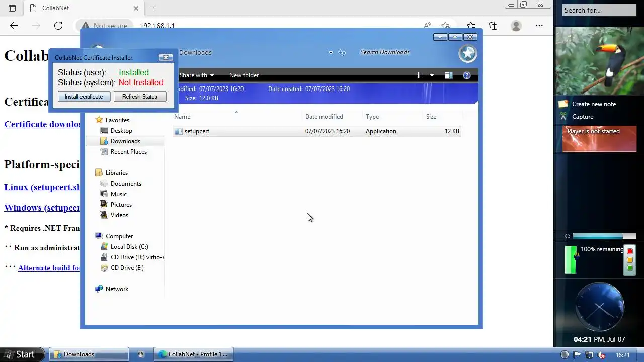Screen dimensions: 644x362
Task: Open the Alternate build link
Action: (49, 268)
